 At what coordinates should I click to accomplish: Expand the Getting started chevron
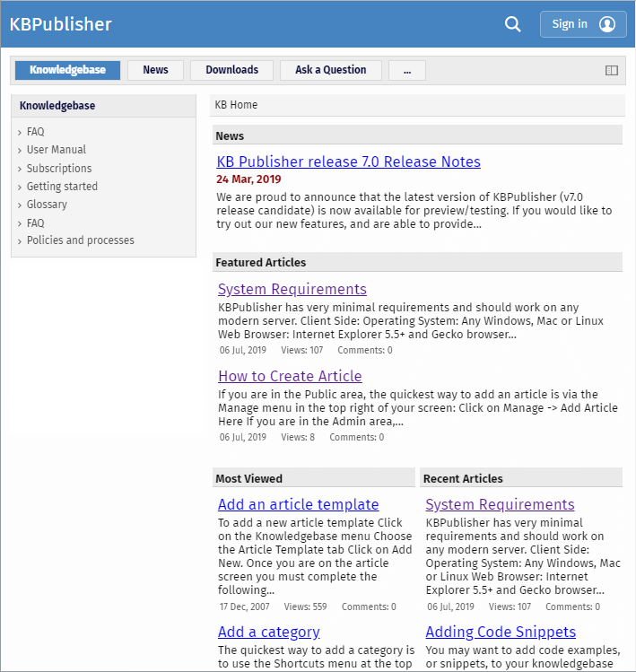(19, 187)
